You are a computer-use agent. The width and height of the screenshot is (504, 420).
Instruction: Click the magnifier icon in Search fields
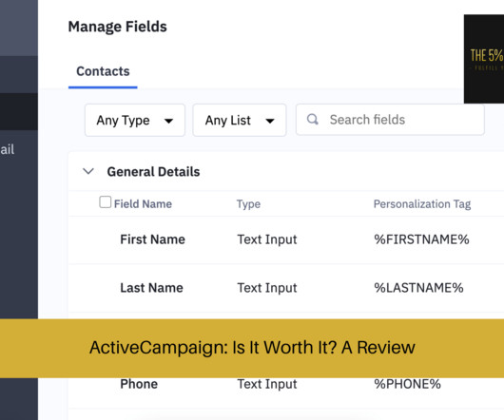(313, 120)
